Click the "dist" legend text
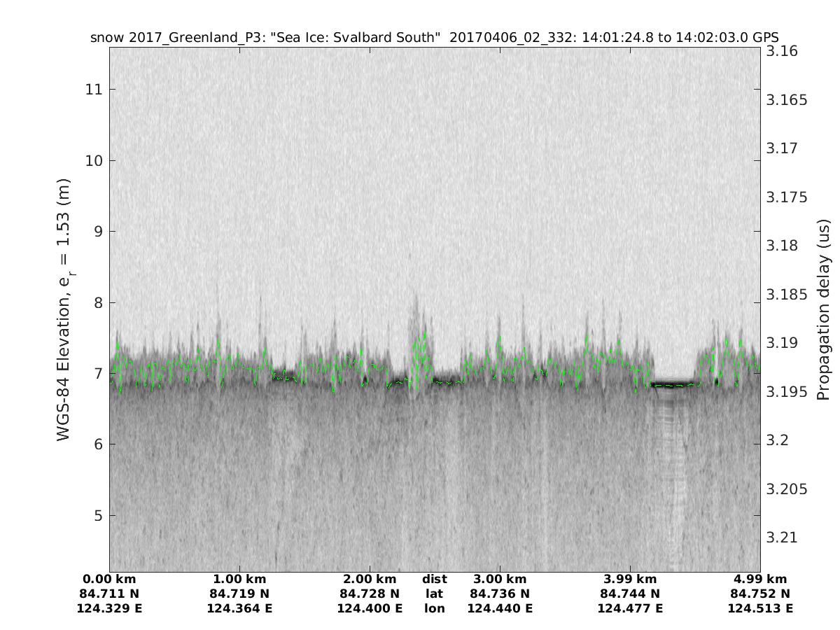The height and width of the screenshot is (630, 840). (434, 579)
